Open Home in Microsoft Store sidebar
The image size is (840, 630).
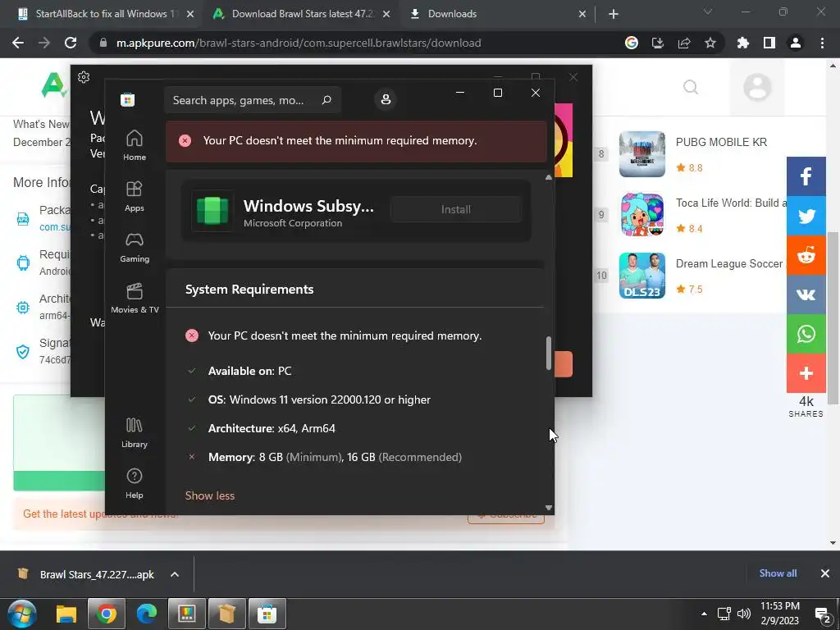click(134, 145)
